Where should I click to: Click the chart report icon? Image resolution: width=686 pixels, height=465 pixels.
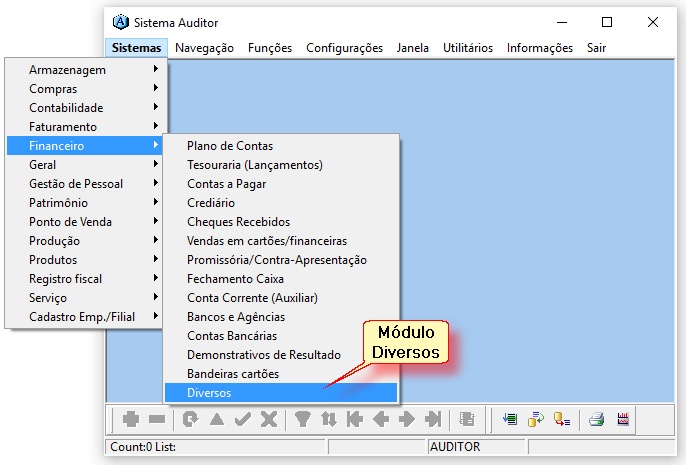[623, 419]
